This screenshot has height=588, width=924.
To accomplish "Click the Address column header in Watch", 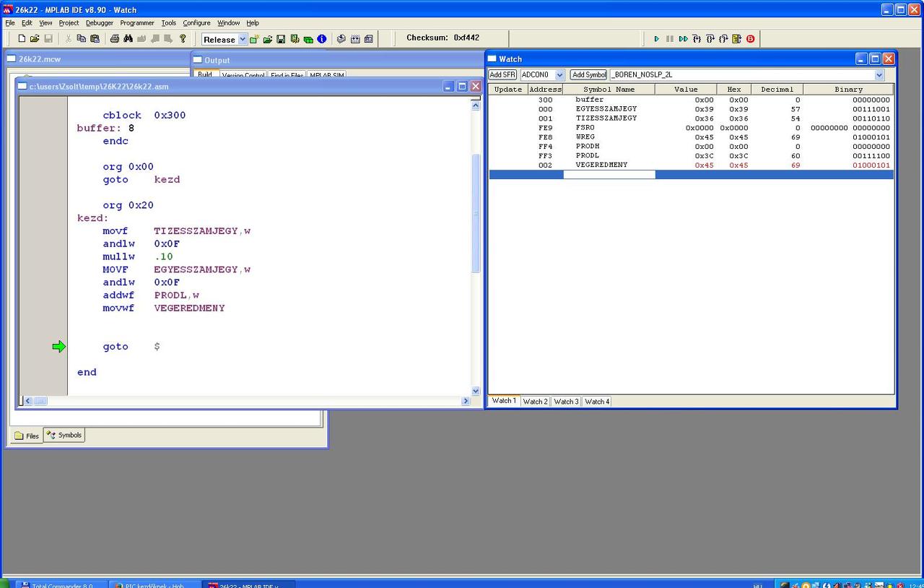I will pos(545,90).
